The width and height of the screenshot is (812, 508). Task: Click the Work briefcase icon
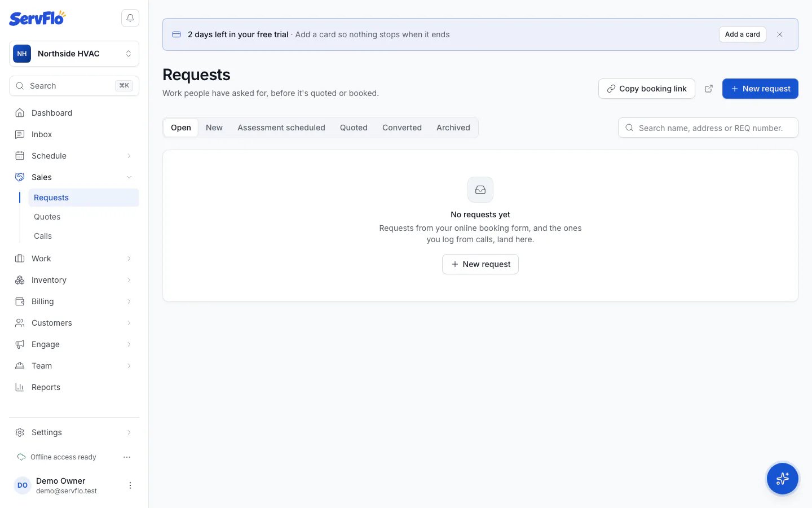(x=20, y=259)
